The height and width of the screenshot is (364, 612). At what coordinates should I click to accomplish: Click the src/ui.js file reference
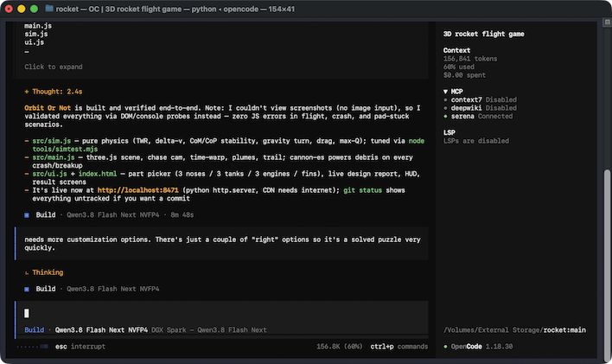tap(49, 174)
